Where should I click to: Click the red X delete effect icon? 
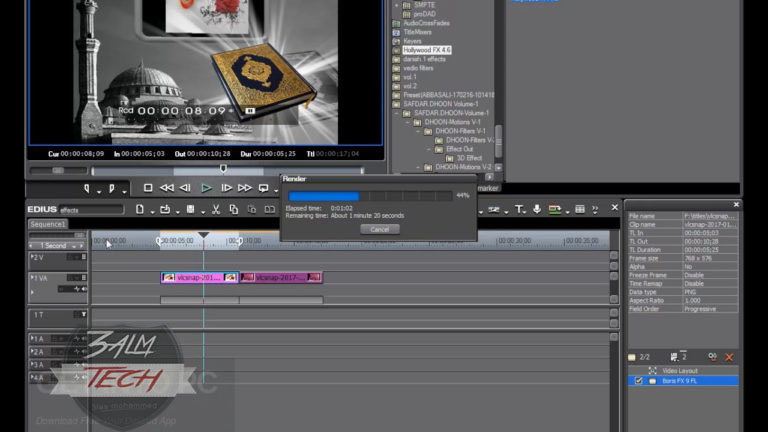[x=729, y=357]
